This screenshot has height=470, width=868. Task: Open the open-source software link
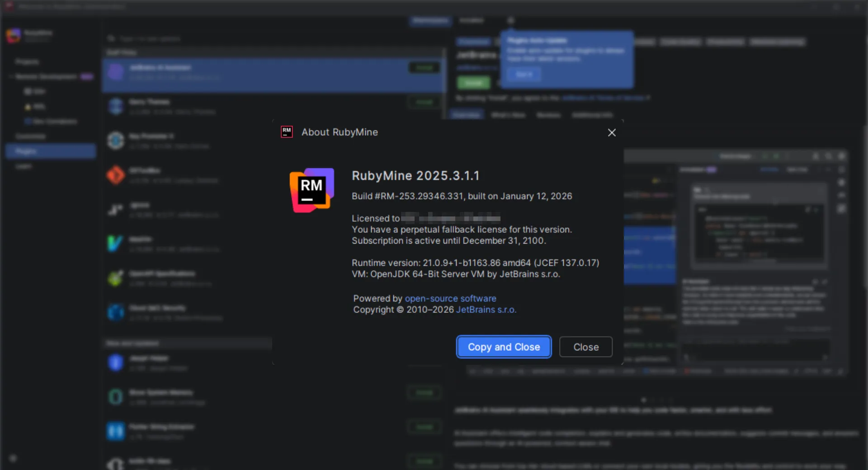450,299
